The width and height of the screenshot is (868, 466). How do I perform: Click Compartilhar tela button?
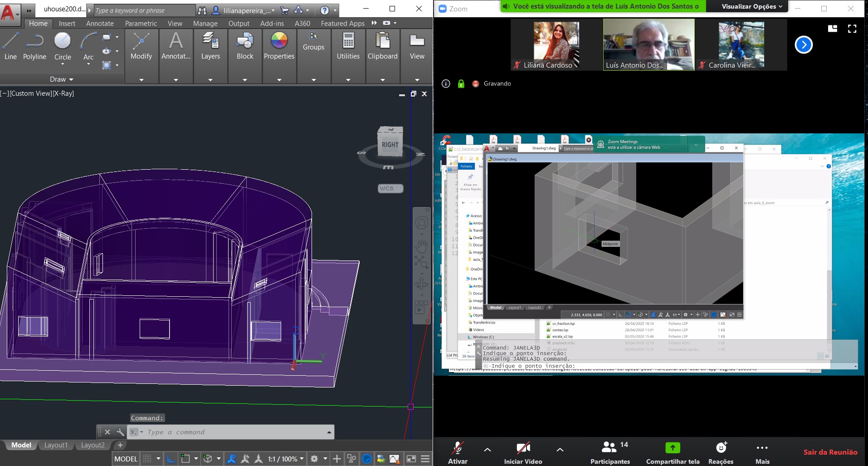click(x=673, y=452)
